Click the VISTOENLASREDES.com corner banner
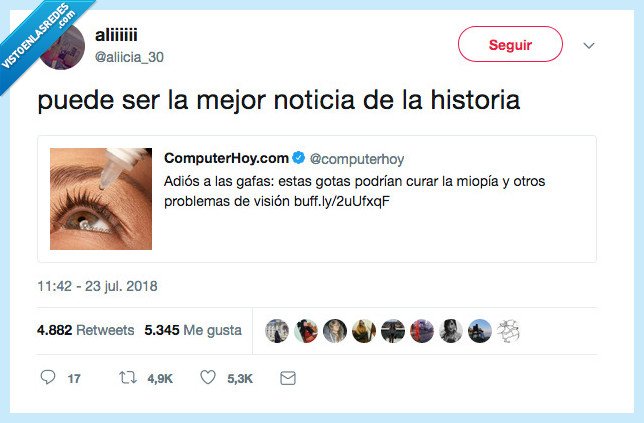The image size is (644, 423). point(39,35)
